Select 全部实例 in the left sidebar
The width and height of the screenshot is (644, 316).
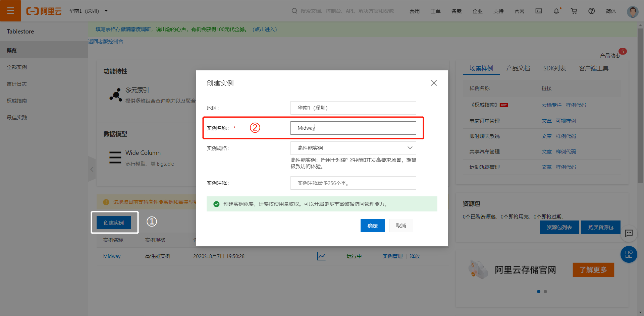[x=17, y=67]
